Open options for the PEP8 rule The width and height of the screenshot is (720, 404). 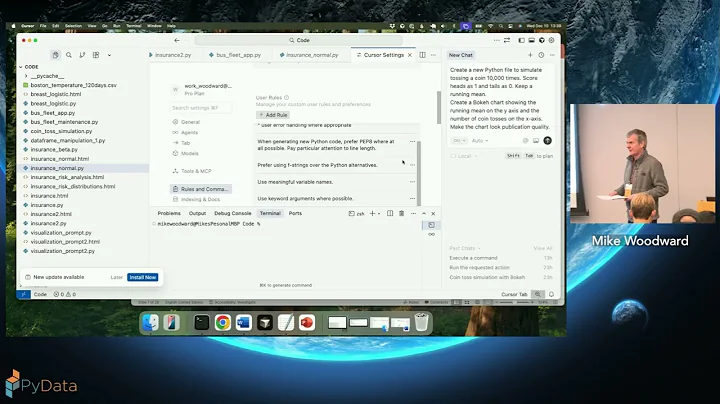coord(412,141)
